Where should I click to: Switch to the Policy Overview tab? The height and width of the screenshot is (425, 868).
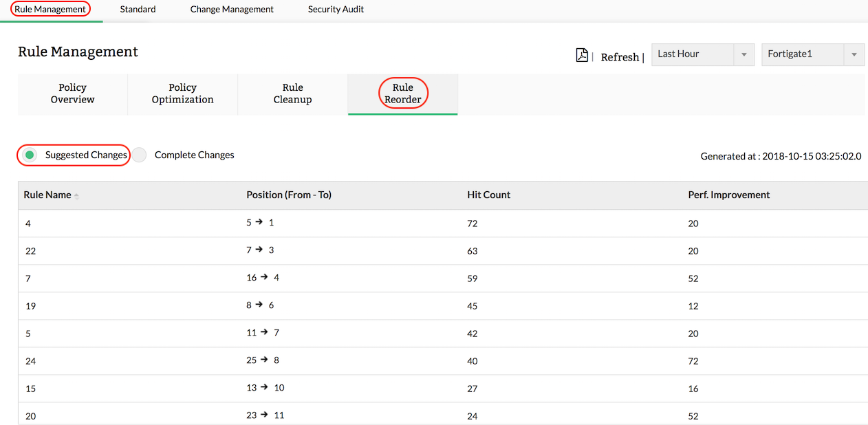click(72, 94)
